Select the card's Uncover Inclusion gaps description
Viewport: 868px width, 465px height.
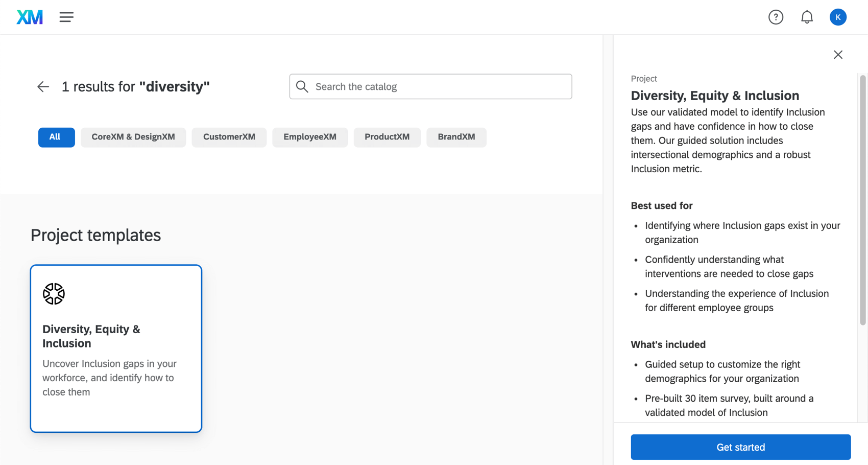click(109, 378)
